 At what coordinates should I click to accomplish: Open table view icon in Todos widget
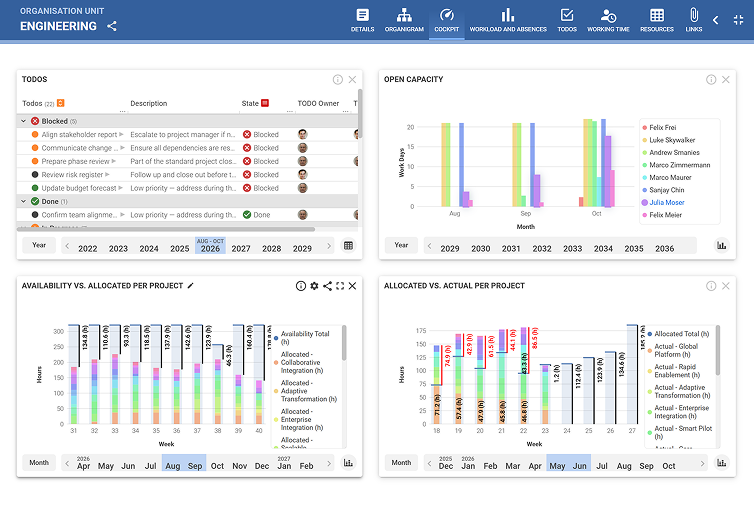coord(348,246)
